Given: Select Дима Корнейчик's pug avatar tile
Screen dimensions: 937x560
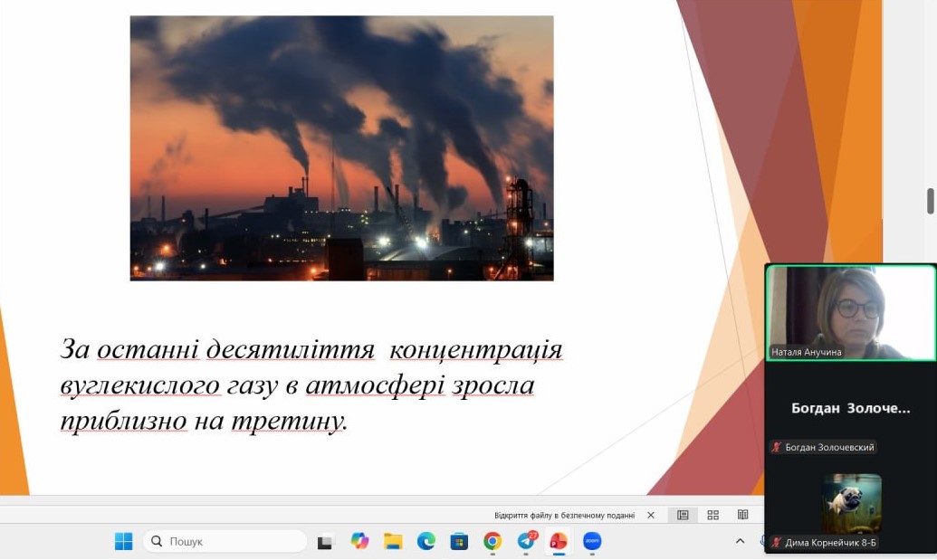Looking at the screenshot, I should (851, 503).
